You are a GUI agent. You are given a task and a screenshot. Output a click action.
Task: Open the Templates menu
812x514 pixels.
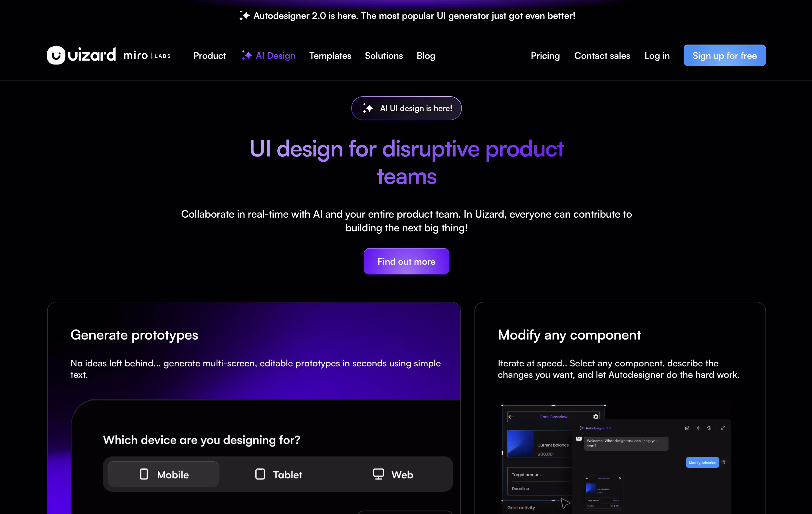(330, 56)
